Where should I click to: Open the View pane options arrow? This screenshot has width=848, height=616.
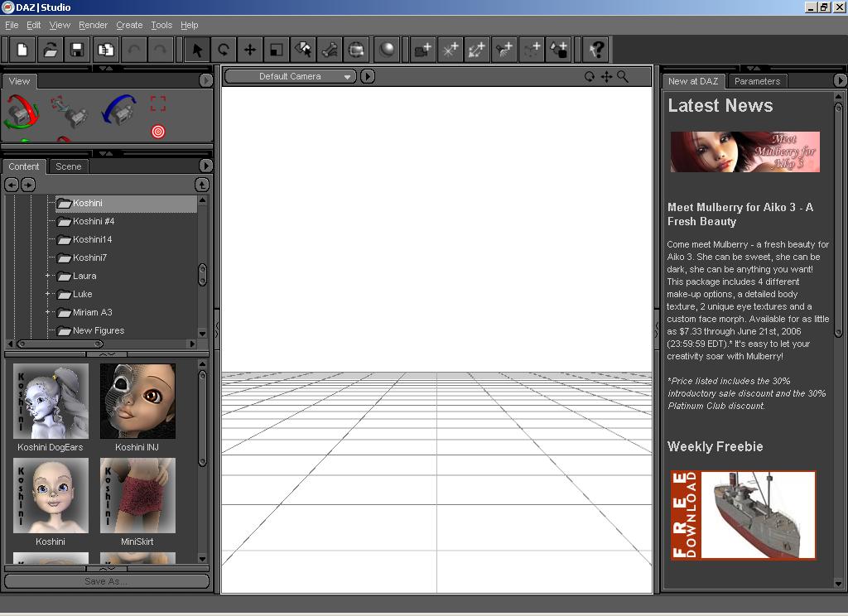(x=205, y=80)
